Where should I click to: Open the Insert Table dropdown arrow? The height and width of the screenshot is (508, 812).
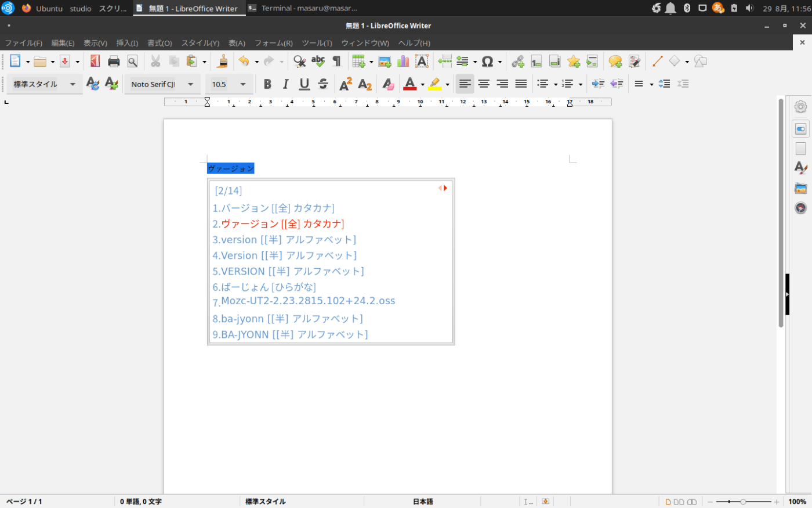(371, 62)
